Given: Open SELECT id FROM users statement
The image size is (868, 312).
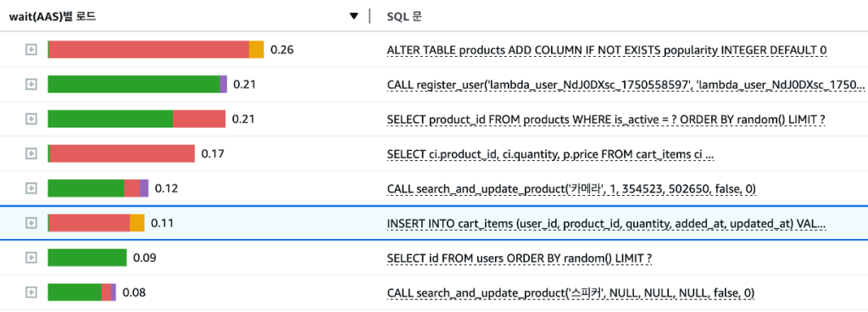Looking at the screenshot, I should (x=520, y=259).
